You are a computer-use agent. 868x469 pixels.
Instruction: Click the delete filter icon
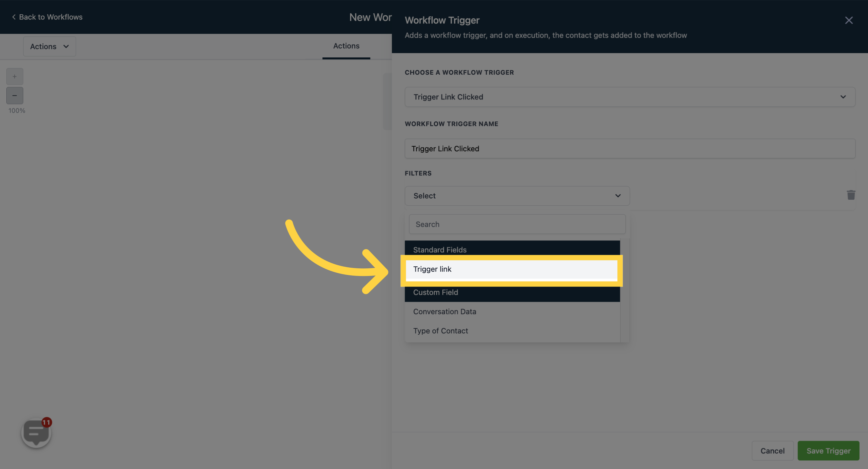point(851,195)
